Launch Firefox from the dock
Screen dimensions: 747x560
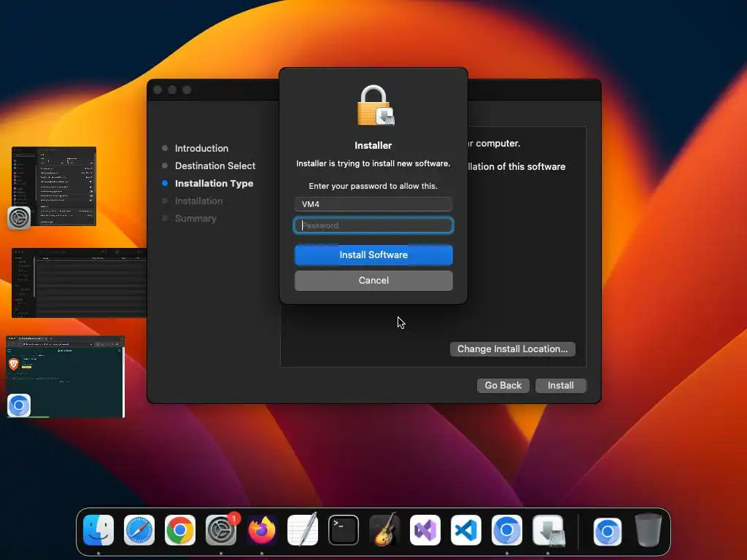262,530
